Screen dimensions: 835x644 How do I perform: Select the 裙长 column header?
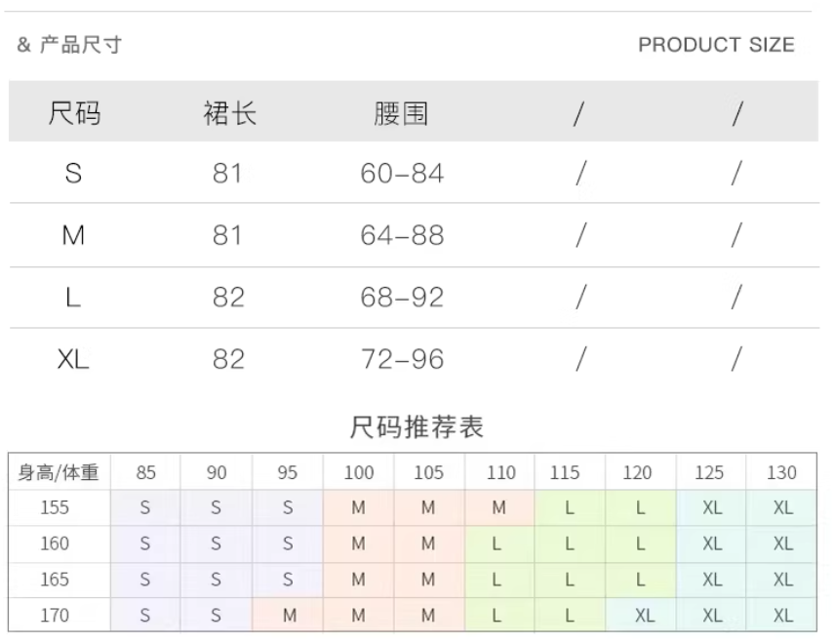pyautogui.click(x=229, y=113)
